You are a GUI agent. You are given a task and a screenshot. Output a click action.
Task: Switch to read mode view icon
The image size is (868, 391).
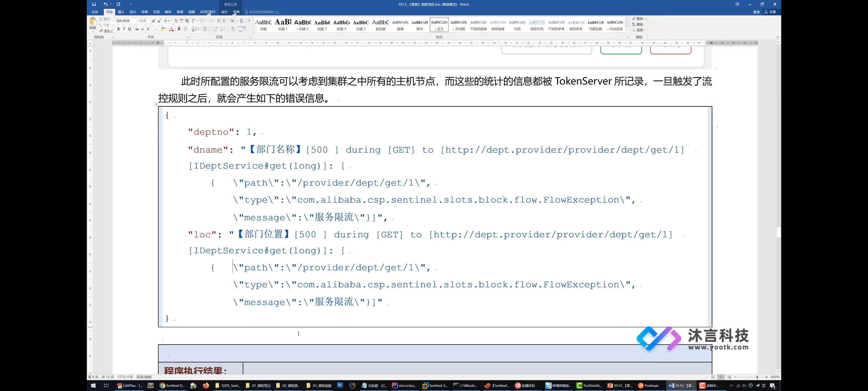[713, 377]
